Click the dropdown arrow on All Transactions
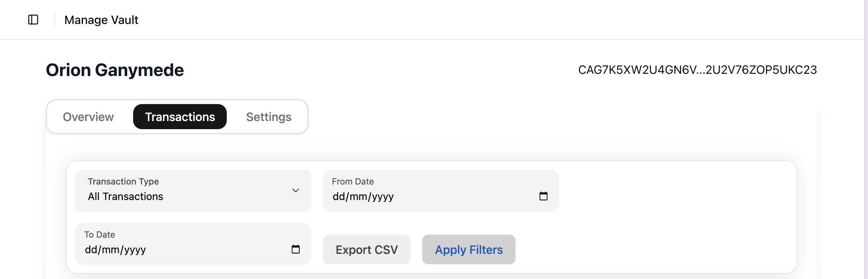The height and width of the screenshot is (279, 868). (295, 190)
